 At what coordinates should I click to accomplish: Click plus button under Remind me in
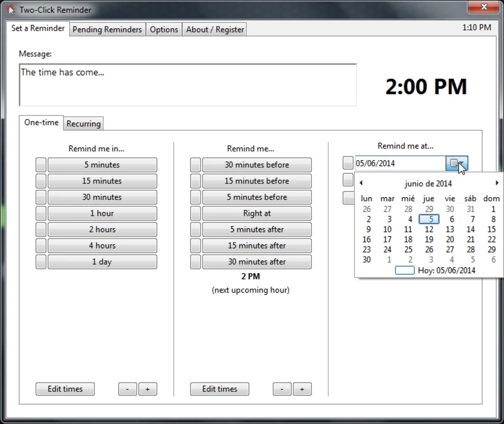(148, 389)
